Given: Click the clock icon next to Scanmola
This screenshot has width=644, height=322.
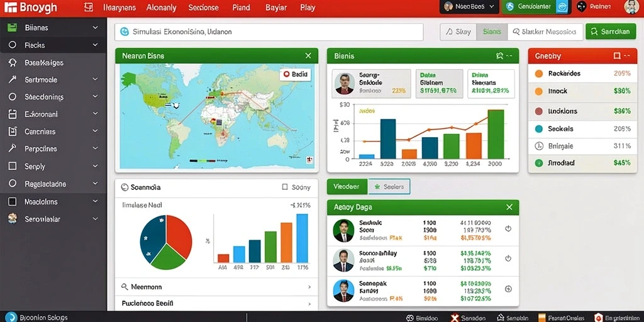Looking at the screenshot, I should click(x=125, y=187).
